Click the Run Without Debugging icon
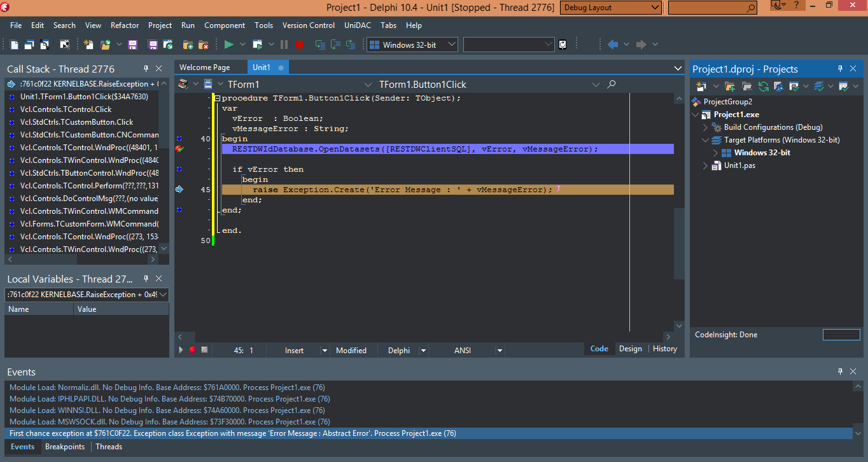 257,45
